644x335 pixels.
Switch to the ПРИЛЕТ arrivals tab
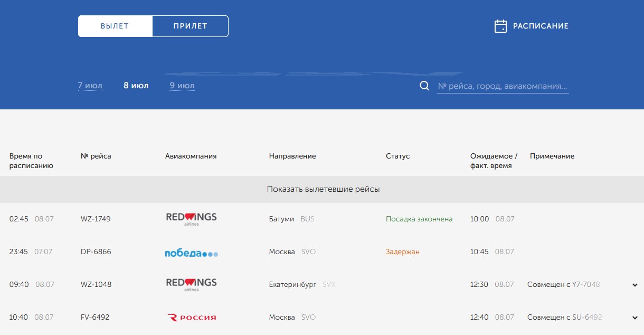191,26
